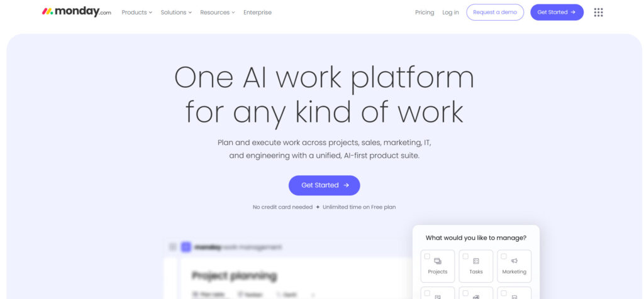This screenshot has height=299, width=644.
Task: Open the apps grid menu icon
Action: pyautogui.click(x=598, y=13)
